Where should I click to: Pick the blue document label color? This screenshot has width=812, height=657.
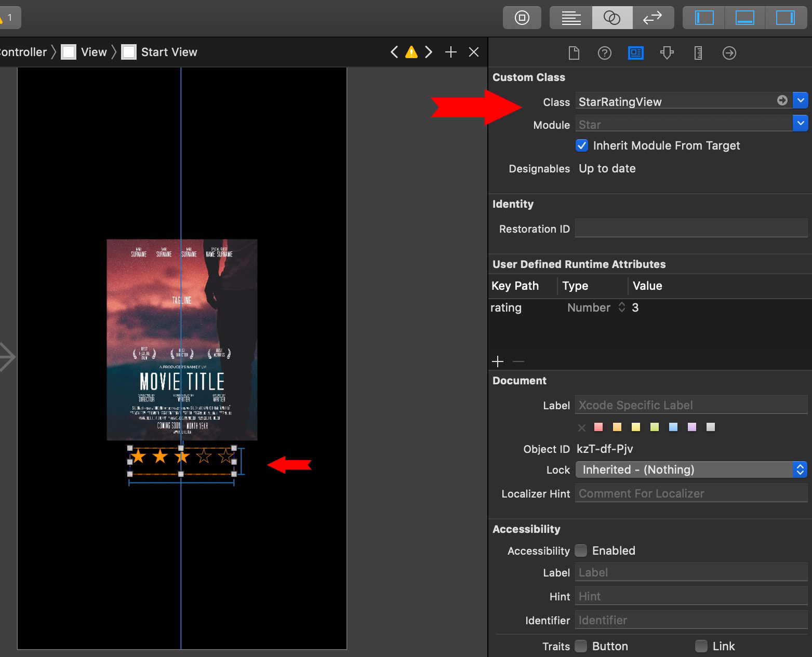[x=673, y=427]
